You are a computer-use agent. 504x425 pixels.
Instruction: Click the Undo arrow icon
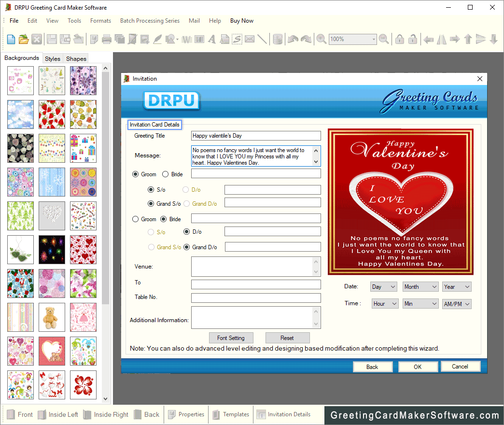tap(293, 39)
